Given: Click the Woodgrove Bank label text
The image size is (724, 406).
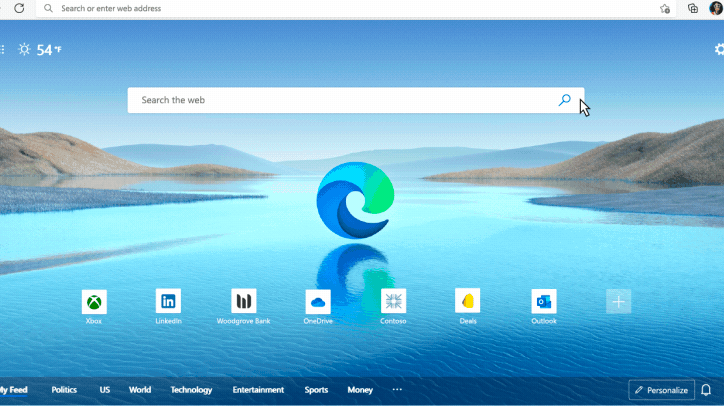Looking at the screenshot, I should tap(243, 321).
